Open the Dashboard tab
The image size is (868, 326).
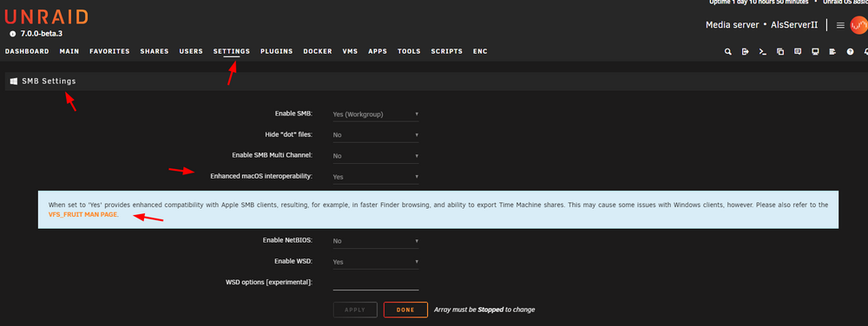(27, 51)
